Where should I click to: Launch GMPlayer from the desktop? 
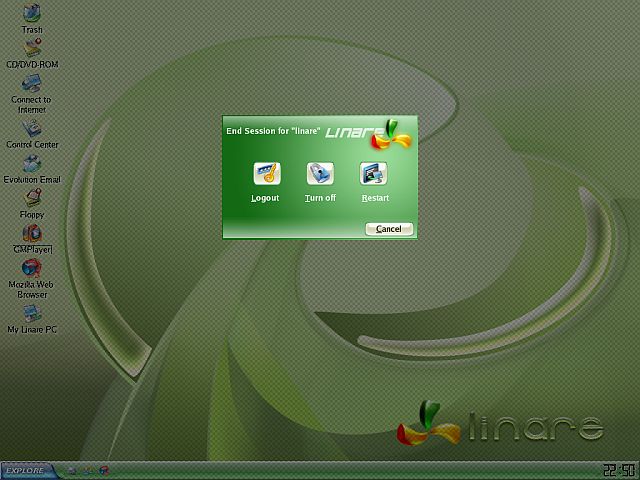pyautogui.click(x=32, y=233)
